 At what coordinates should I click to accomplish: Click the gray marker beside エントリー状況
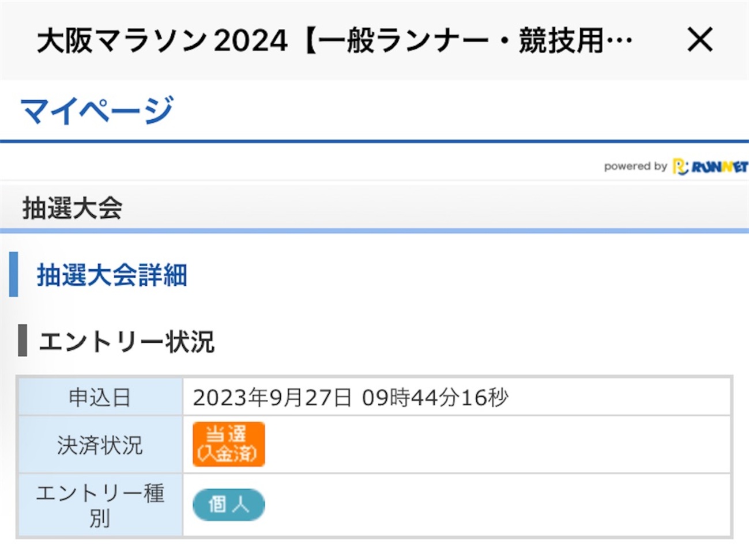coord(22,340)
